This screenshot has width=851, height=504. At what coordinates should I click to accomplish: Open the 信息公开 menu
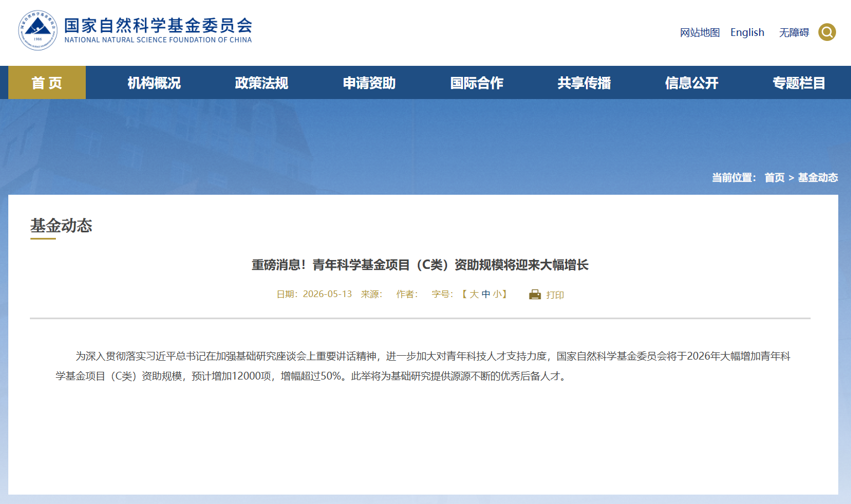(691, 82)
